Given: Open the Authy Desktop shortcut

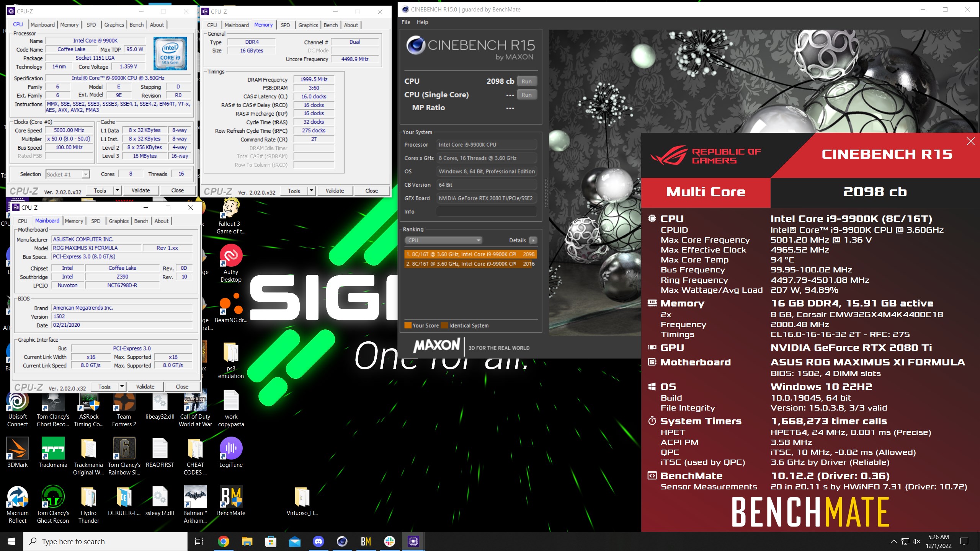Looking at the screenshot, I should pyautogui.click(x=231, y=264).
